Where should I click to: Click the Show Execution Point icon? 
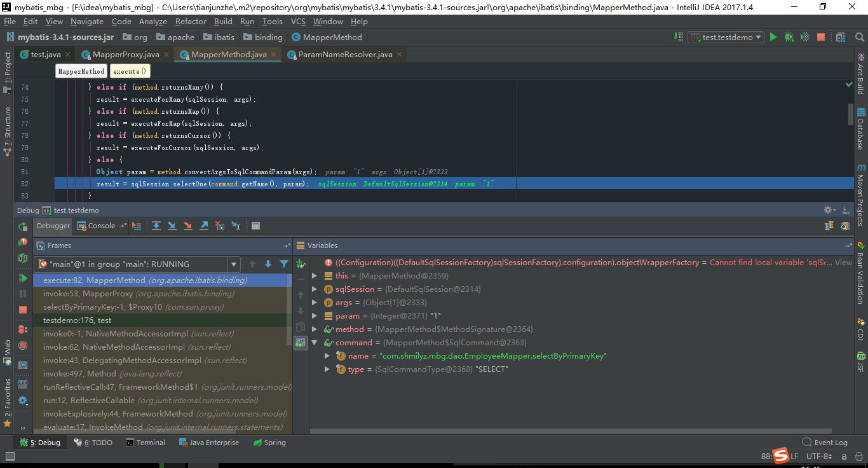tap(137, 226)
